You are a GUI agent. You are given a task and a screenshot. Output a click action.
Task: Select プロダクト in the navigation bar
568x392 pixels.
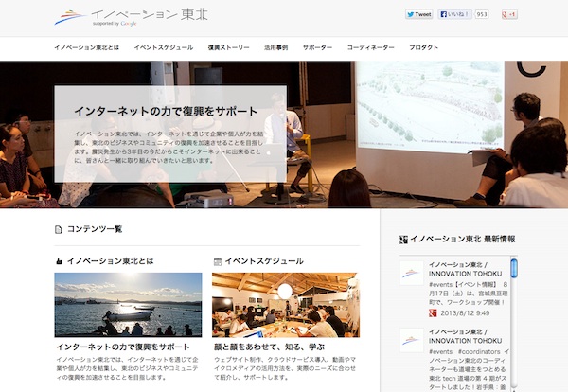423,47
